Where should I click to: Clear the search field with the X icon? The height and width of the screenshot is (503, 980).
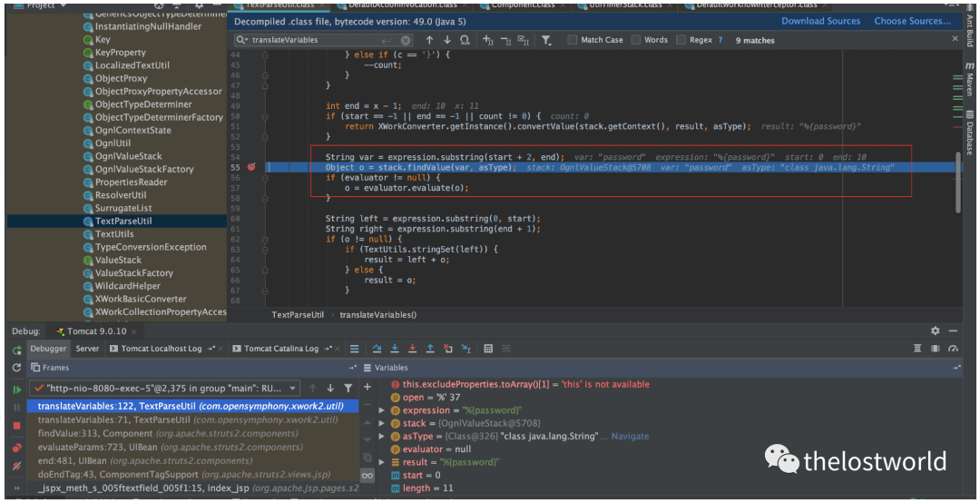pyautogui.click(x=406, y=40)
